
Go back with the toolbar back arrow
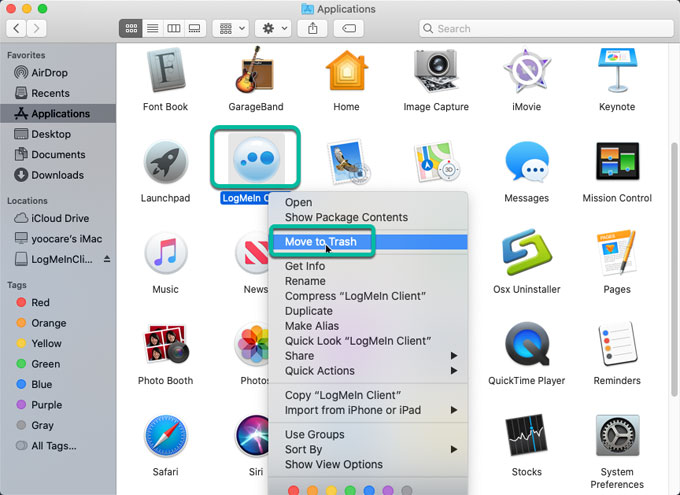pos(16,29)
